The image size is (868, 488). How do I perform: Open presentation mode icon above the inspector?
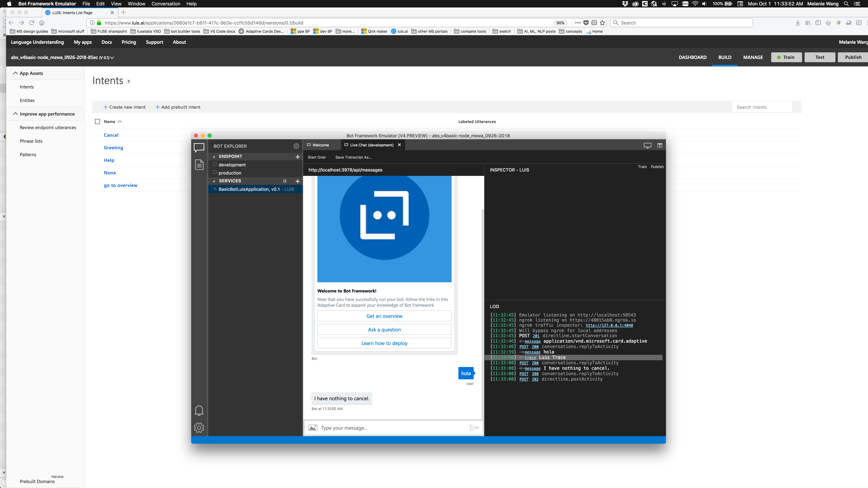(647, 145)
